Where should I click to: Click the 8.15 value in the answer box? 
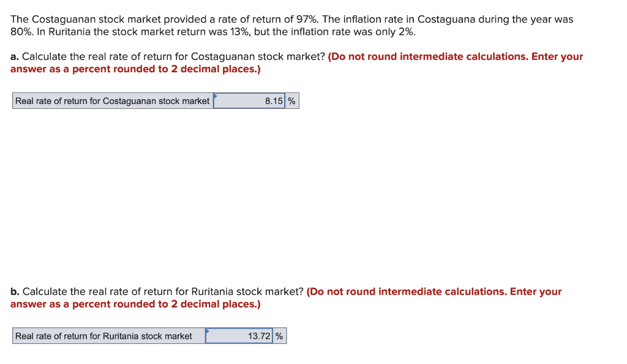tap(274, 101)
